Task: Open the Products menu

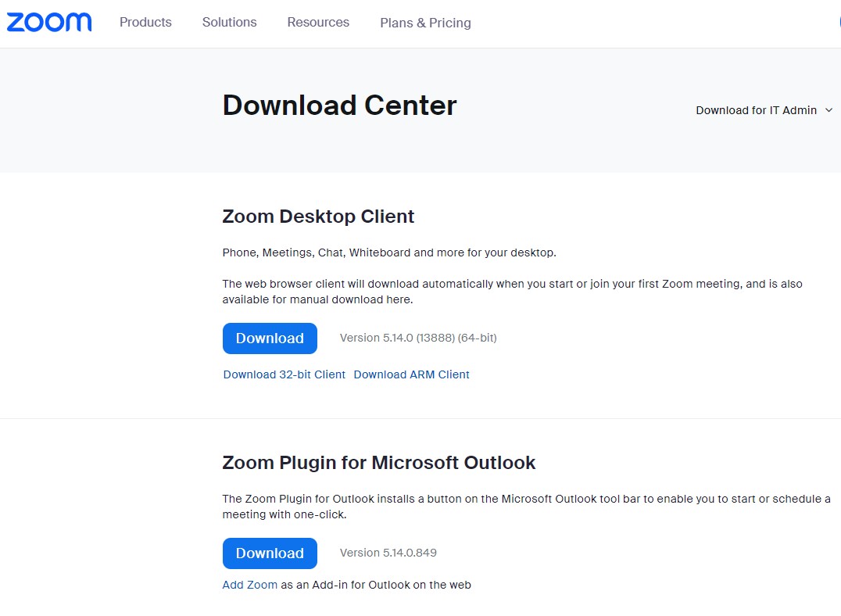Action: click(x=145, y=23)
